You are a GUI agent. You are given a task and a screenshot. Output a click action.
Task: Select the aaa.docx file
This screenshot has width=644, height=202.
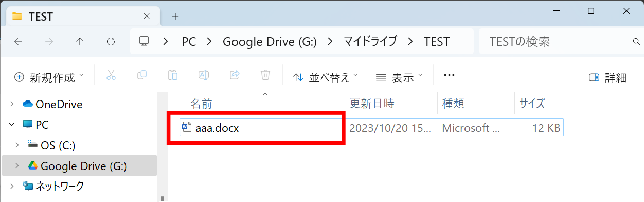[371, 128]
